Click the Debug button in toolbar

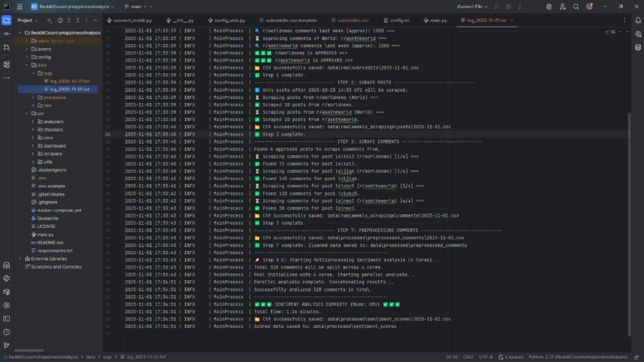point(508,6)
